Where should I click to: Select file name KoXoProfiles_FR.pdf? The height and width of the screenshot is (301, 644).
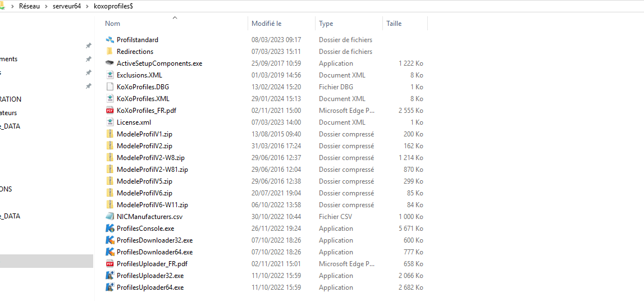147,111
